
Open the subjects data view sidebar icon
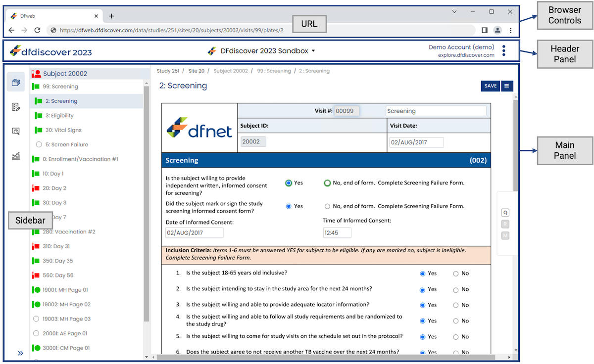pos(16,82)
